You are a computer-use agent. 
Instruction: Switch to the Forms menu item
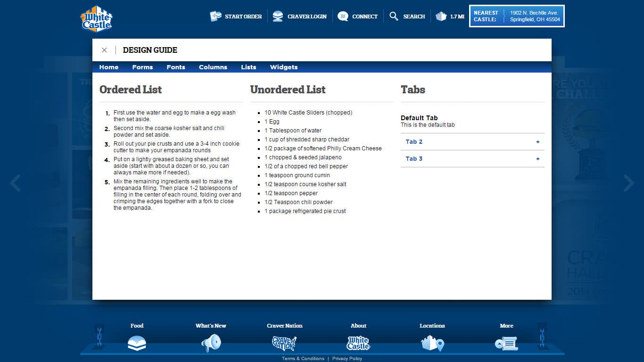pos(142,67)
